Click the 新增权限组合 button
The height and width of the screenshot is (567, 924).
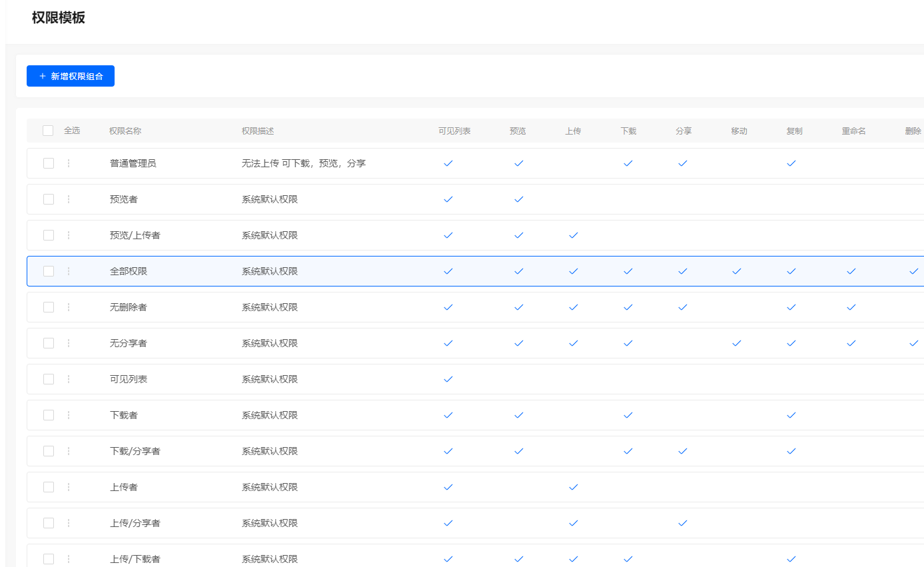pyautogui.click(x=71, y=76)
